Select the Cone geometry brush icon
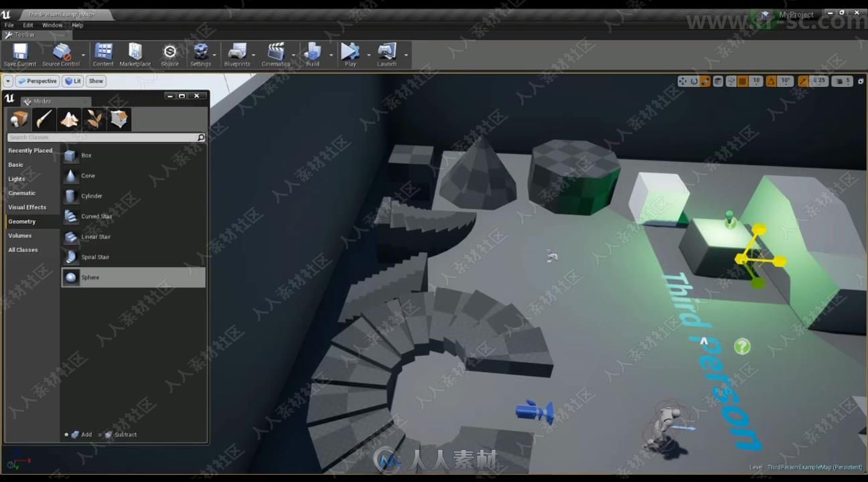 coord(70,176)
